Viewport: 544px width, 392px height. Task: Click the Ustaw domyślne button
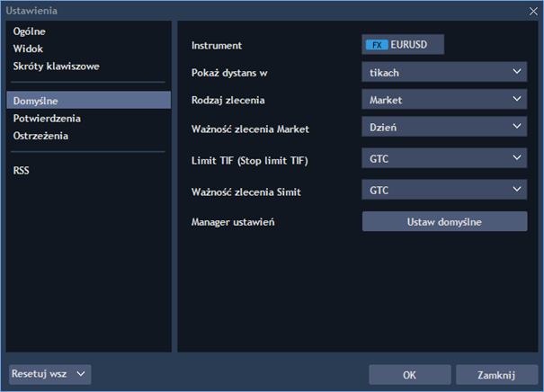pyautogui.click(x=444, y=221)
